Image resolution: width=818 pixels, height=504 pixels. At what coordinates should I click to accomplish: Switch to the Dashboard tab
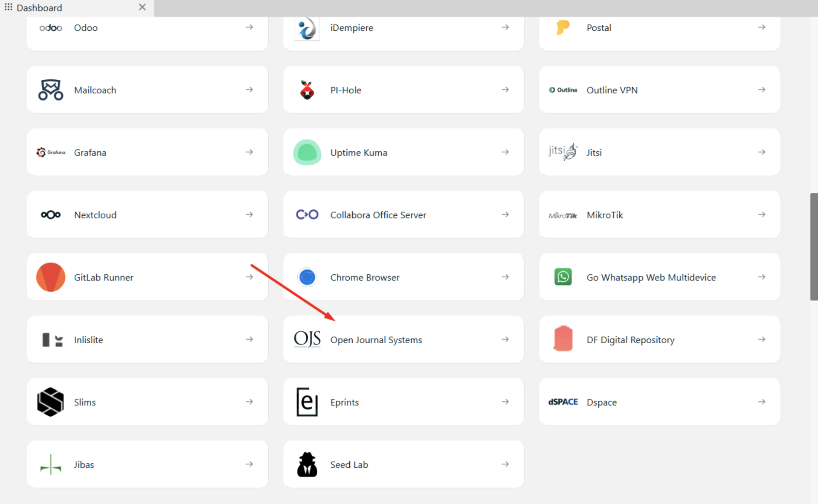77,8
